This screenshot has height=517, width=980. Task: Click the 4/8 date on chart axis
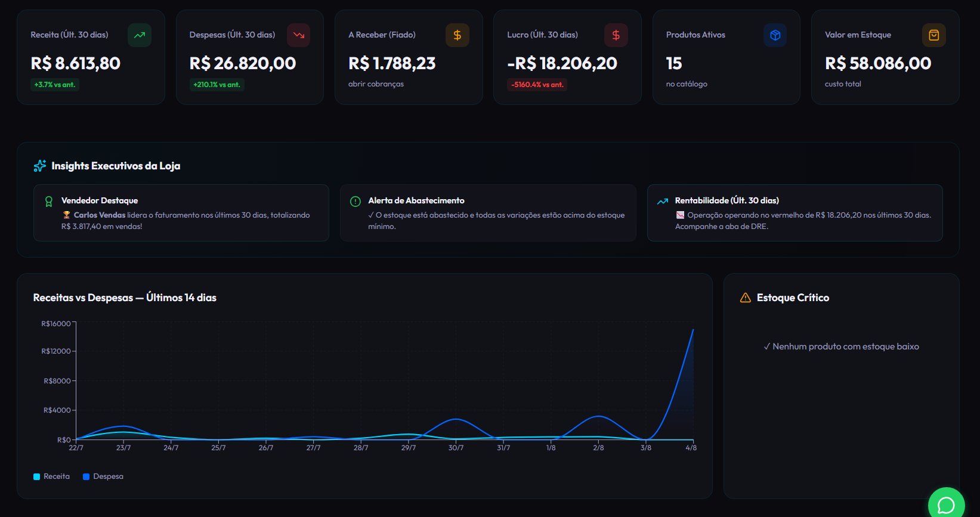point(691,448)
